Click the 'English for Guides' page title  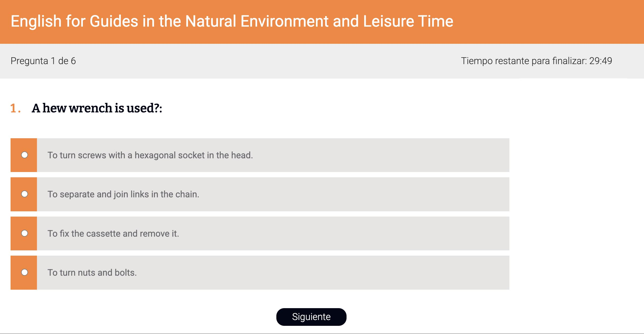232,21
